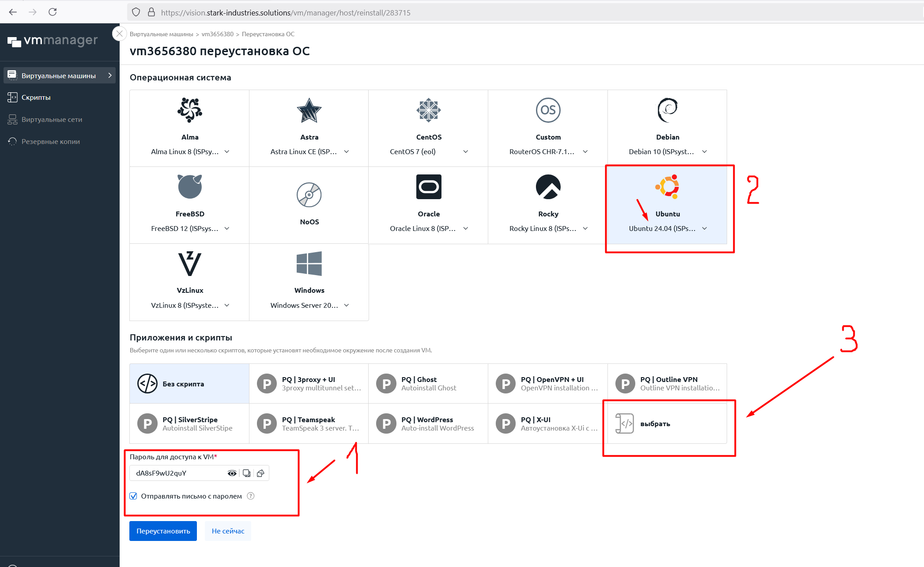
Task: Pick the VzLinux logo
Action: tap(190, 263)
